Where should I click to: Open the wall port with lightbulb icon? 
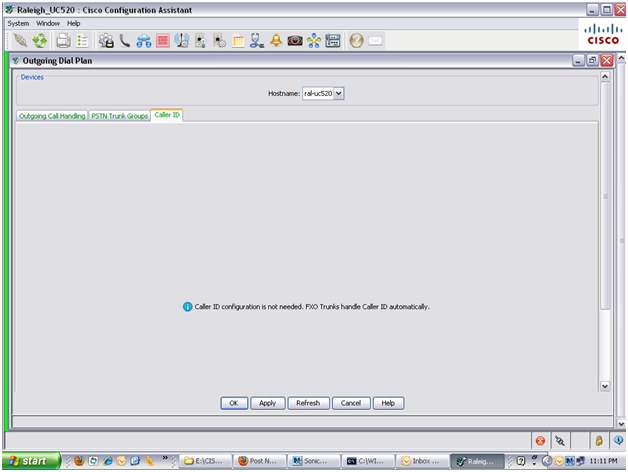point(201,40)
